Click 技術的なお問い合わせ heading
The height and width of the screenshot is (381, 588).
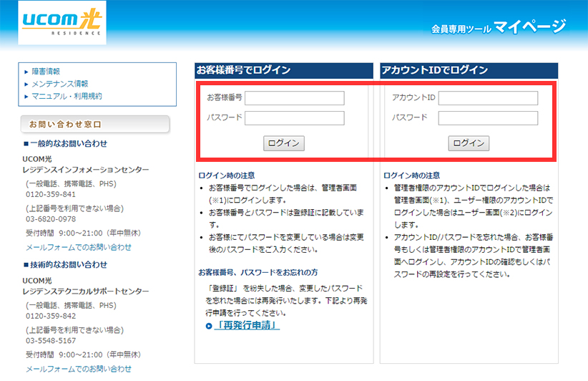tap(65, 265)
